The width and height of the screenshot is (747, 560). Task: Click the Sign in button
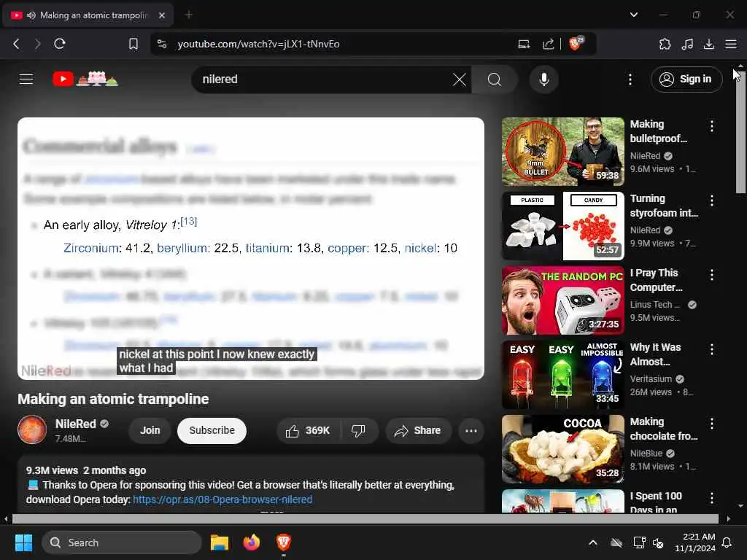[x=686, y=79]
